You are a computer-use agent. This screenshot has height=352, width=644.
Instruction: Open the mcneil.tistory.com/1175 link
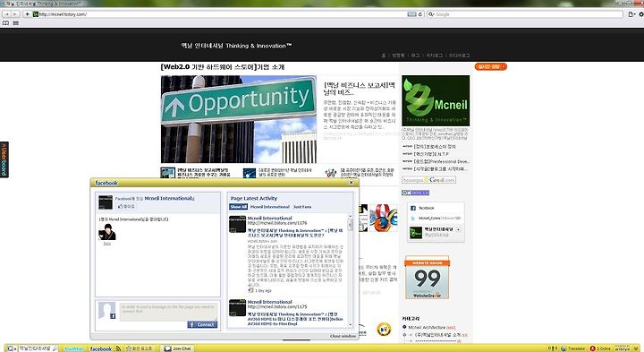277,306
